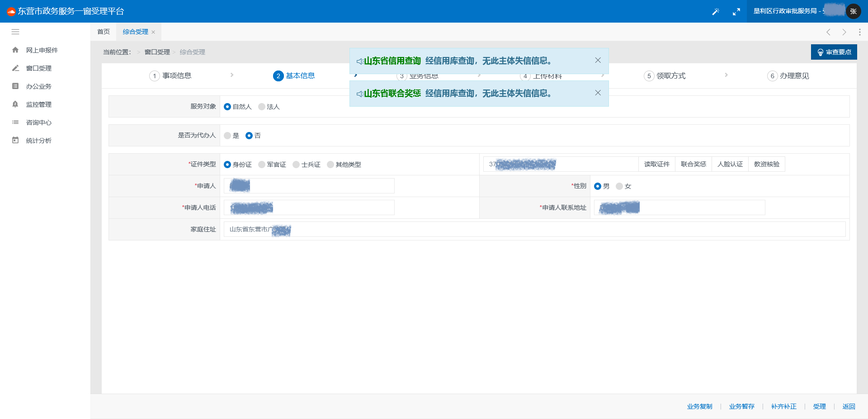This screenshot has width=868, height=419.
Task: Select 法人 as service object
Action: click(x=262, y=107)
